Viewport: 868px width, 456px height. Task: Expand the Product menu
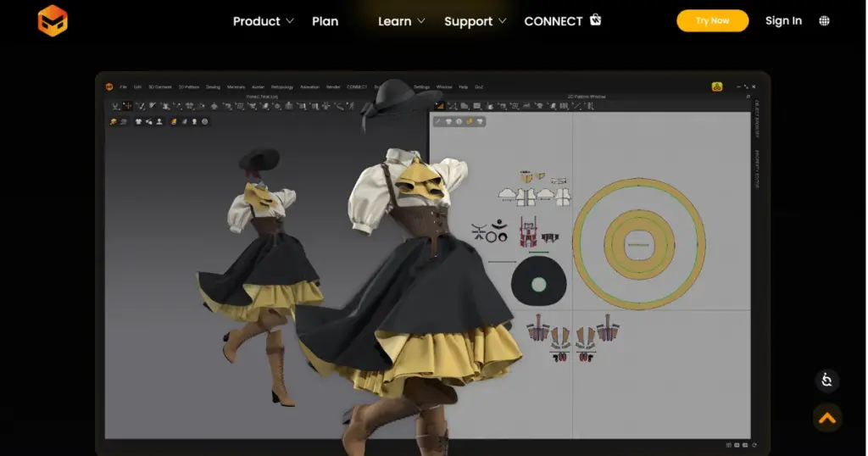[263, 21]
